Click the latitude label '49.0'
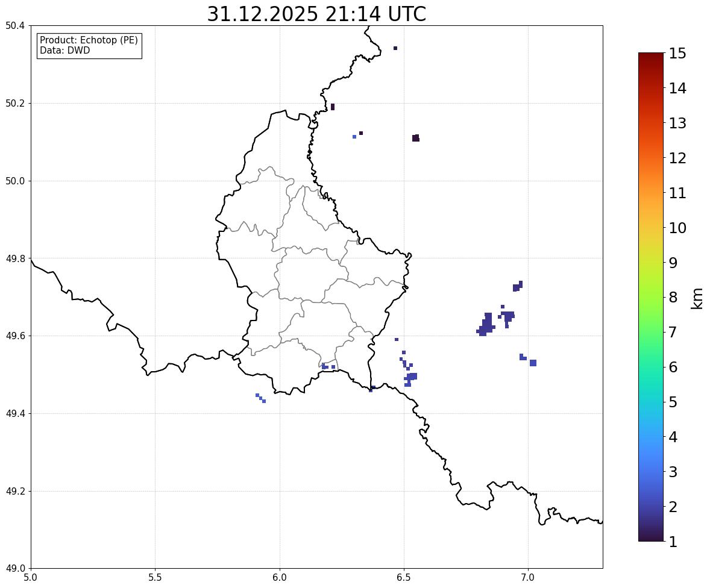 [14, 569]
